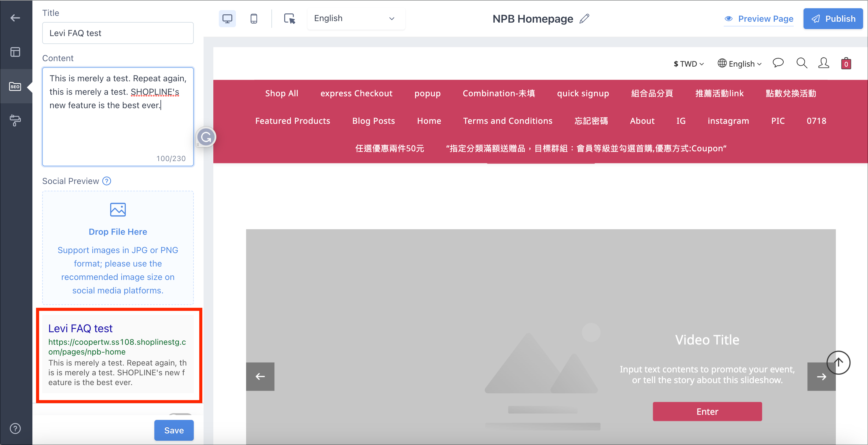This screenshot has height=445, width=868.
Task: Select the quick signup navigation item
Action: click(583, 93)
